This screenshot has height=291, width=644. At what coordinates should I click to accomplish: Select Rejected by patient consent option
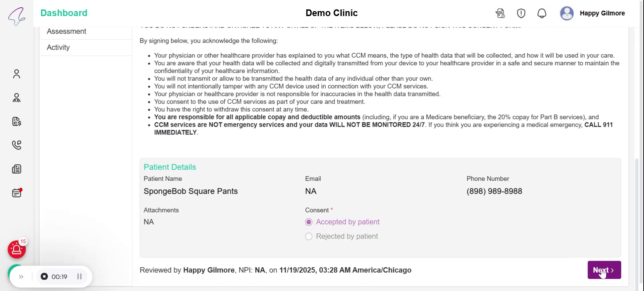pyautogui.click(x=309, y=236)
